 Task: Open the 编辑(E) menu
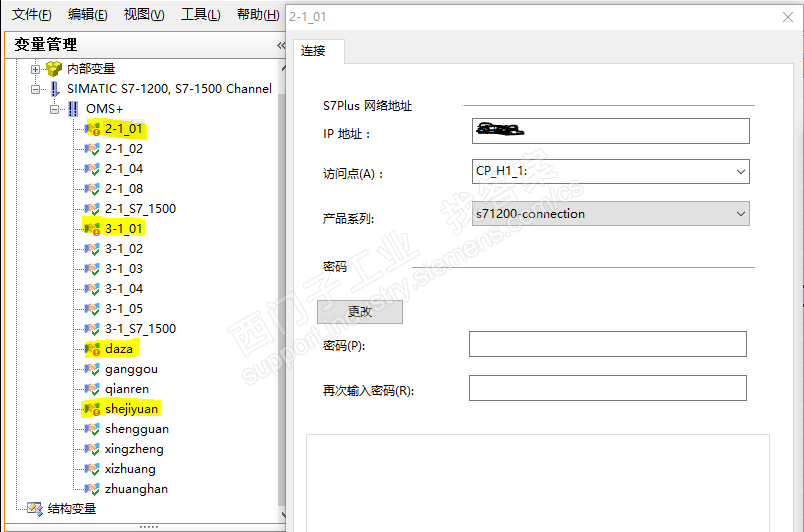88,14
